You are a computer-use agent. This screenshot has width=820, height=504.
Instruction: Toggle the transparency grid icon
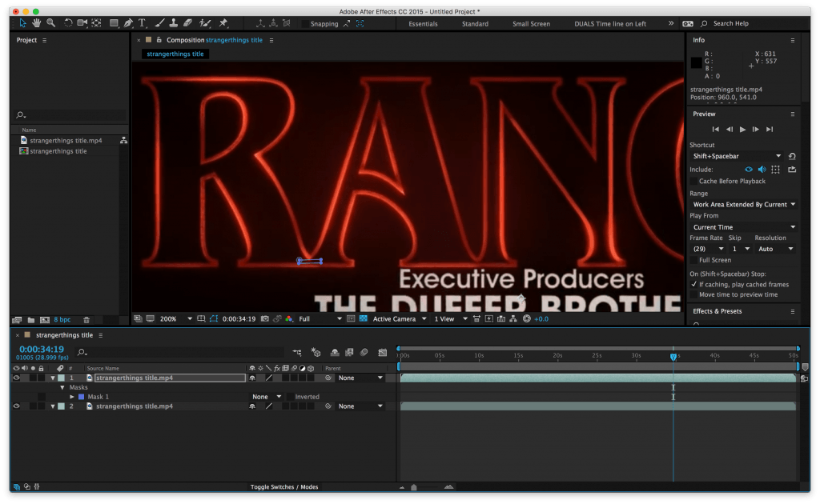364,318
